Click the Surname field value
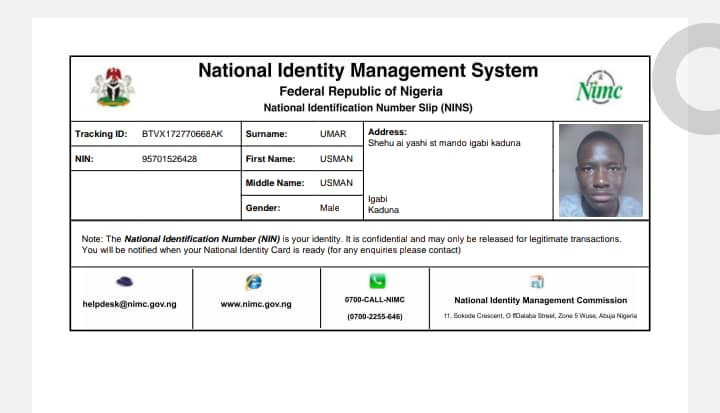This screenshot has width=720, height=413. click(332, 134)
